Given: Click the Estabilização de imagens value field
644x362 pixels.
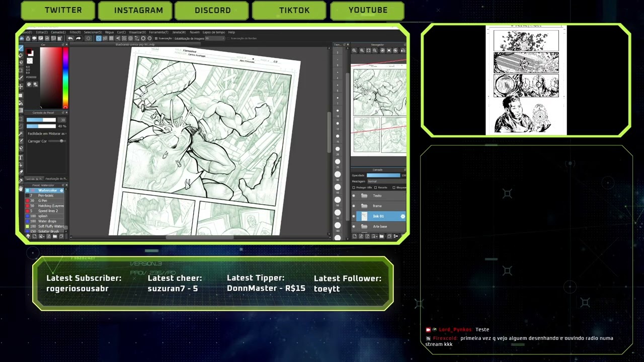Looking at the screenshot, I should pyautogui.click(x=214, y=38).
